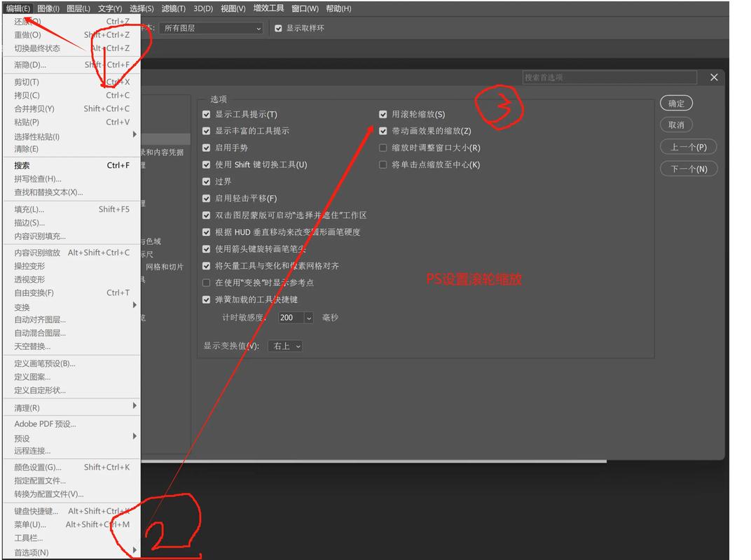Expand the 变换 submenu

[x=22, y=307]
